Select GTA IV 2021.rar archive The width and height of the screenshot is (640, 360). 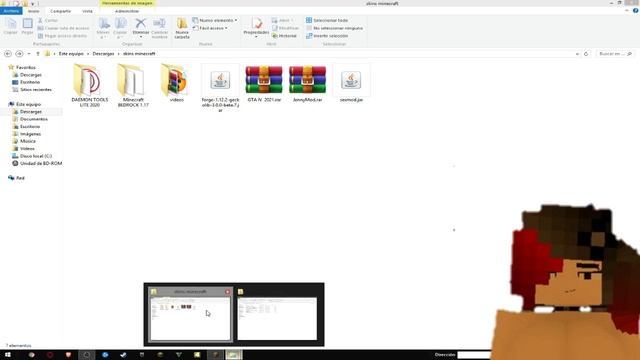(x=264, y=84)
